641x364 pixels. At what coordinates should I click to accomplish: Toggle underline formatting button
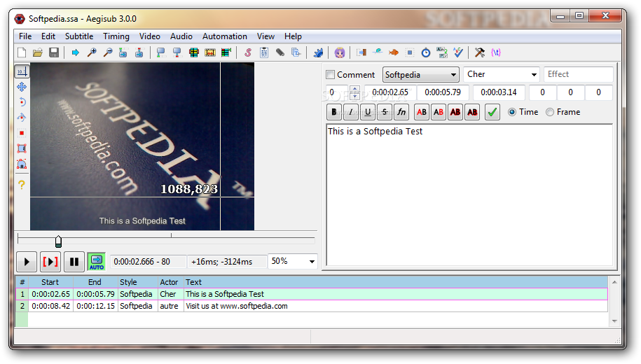tap(368, 112)
